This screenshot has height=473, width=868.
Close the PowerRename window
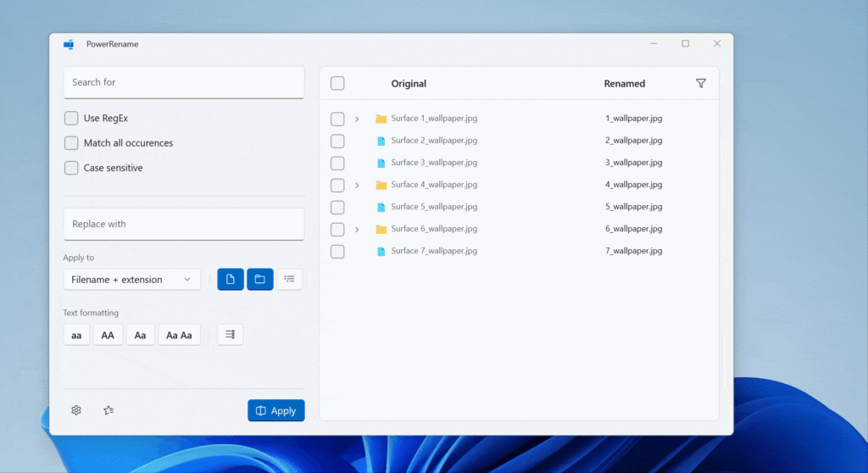(717, 43)
